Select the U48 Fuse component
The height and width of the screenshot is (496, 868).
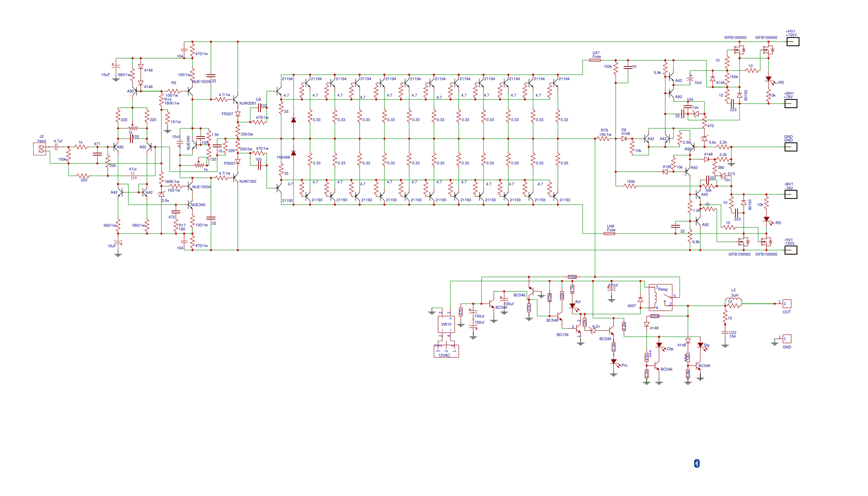pos(609,234)
